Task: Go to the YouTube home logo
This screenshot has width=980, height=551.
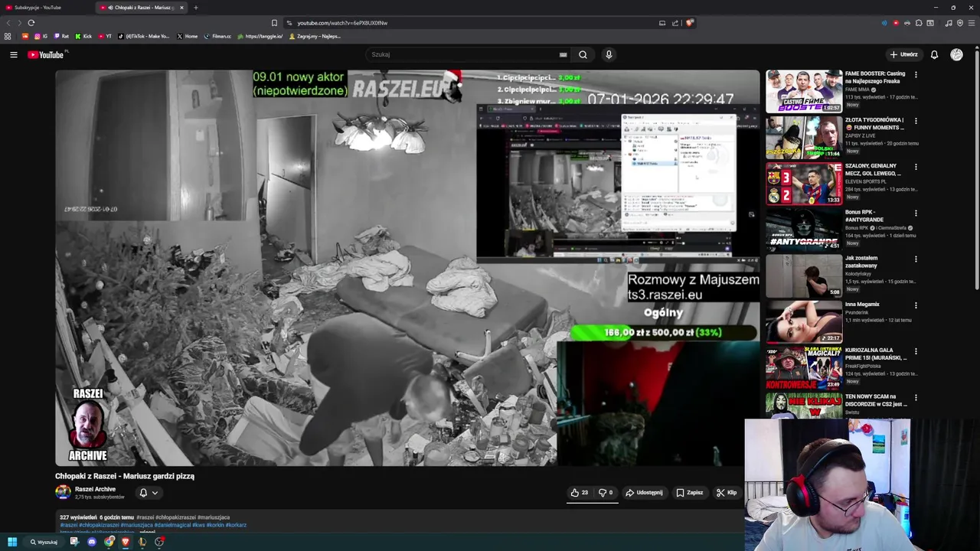Action: pyautogui.click(x=46, y=54)
